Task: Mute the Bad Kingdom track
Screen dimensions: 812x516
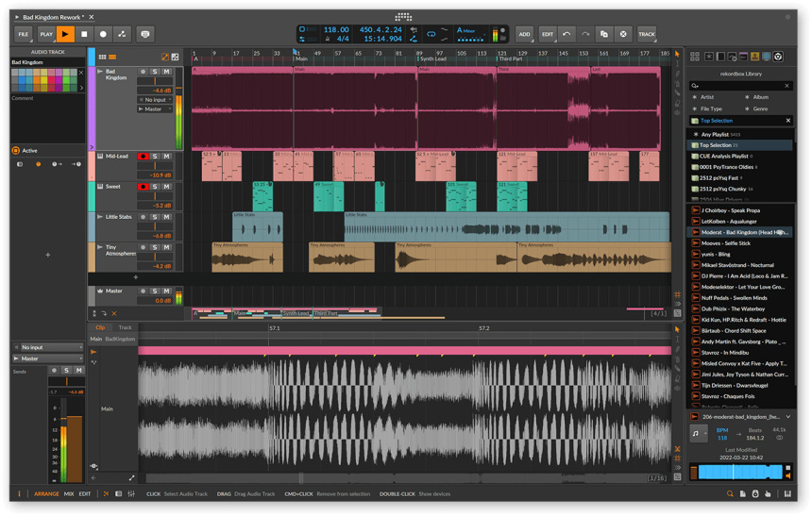Action: click(166, 72)
